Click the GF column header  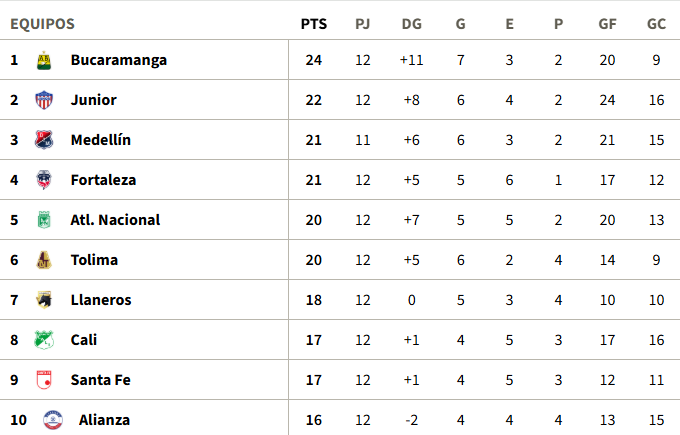pos(607,24)
